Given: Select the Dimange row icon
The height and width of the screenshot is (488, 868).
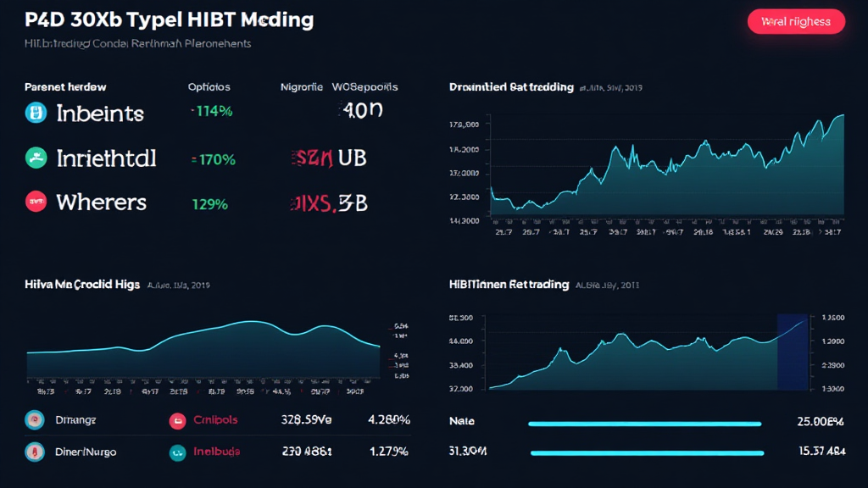Looking at the screenshot, I should coord(35,419).
